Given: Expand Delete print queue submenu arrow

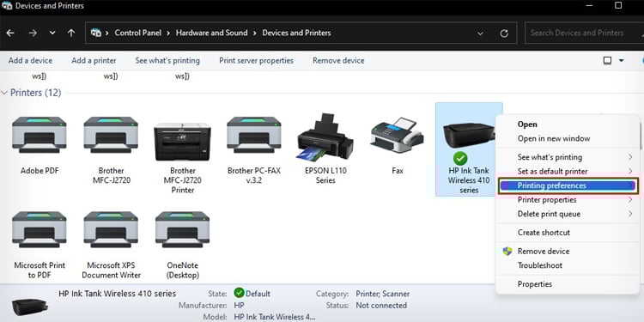Looking at the screenshot, I should (630, 214).
